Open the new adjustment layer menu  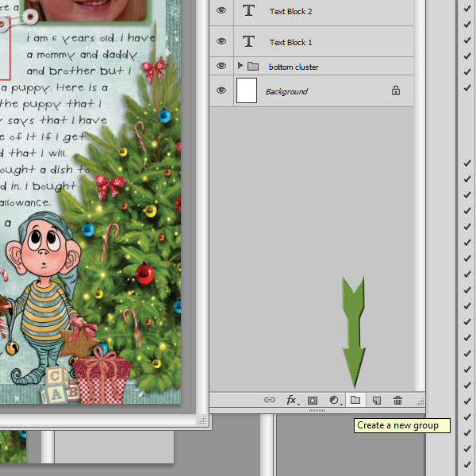[x=335, y=400]
